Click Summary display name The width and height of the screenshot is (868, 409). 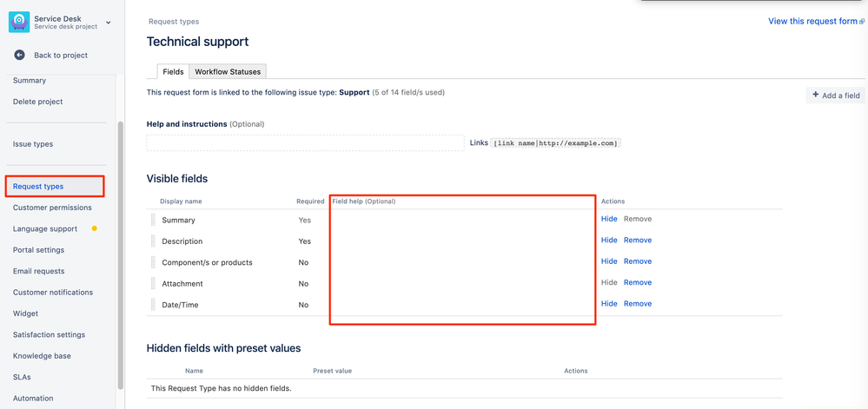[x=178, y=220]
